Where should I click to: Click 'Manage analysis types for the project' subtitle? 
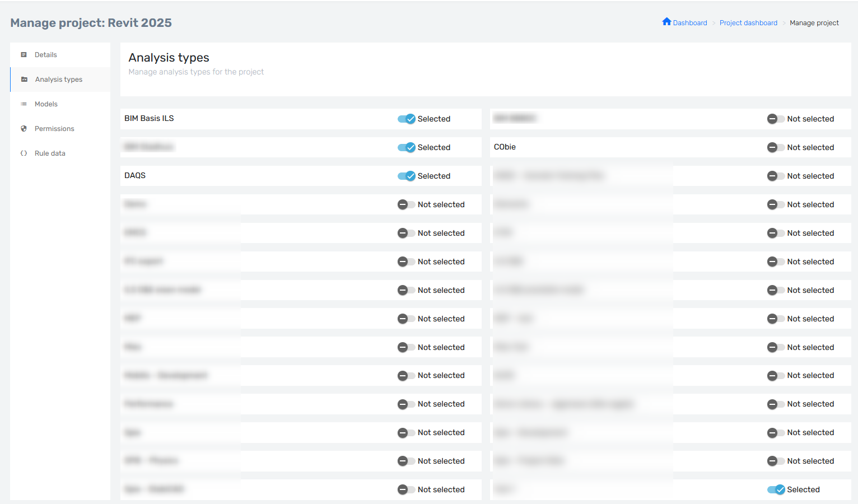click(196, 72)
